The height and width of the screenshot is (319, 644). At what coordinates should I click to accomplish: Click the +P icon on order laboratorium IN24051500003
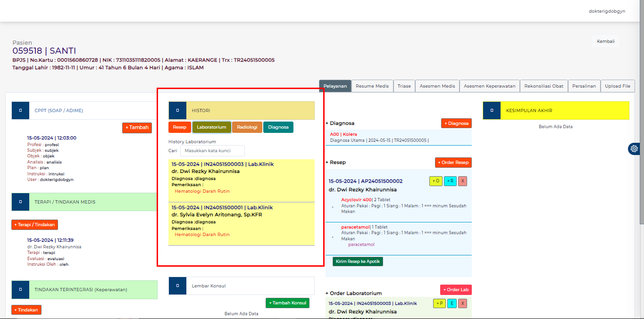tap(438, 304)
